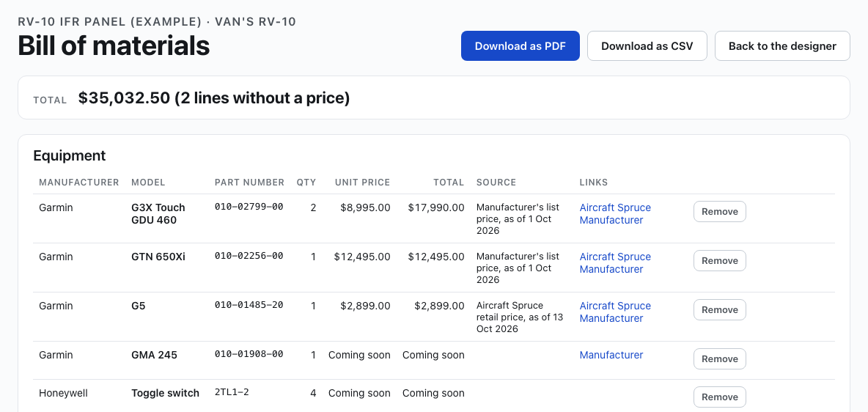Click the G5 Aircraft Spruce retail price source
This screenshot has width=868, height=412.
519,317
